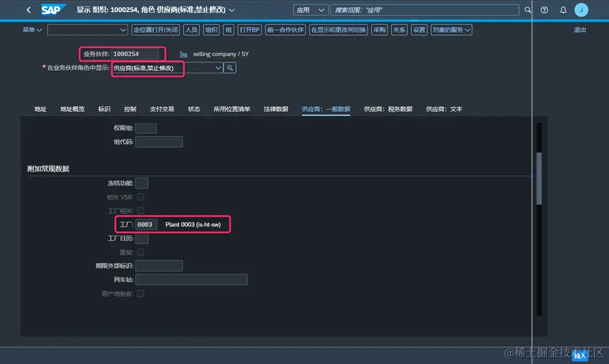This screenshot has width=609, height=364.
Task: Switch to the 控制 tab
Action: click(x=130, y=109)
